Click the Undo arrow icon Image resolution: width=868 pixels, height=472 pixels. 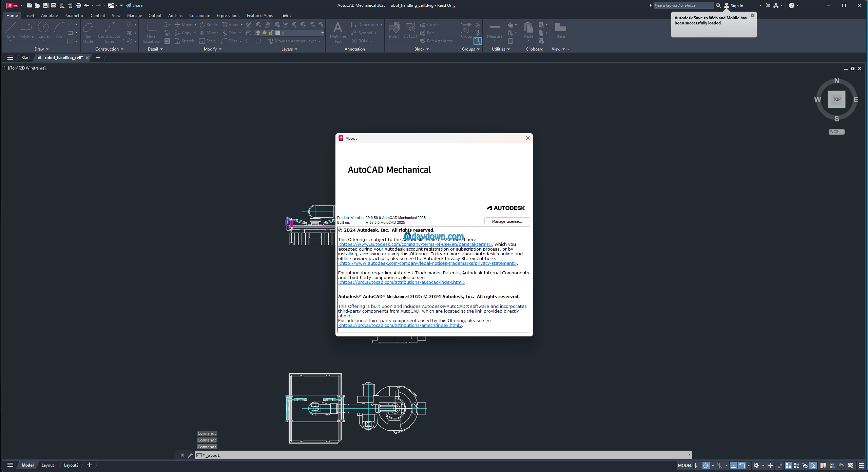pos(86,5)
